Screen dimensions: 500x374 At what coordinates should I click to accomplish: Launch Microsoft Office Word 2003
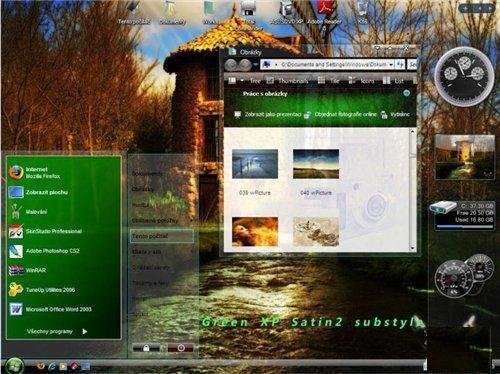pyautogui.click(x=50, y=309)
